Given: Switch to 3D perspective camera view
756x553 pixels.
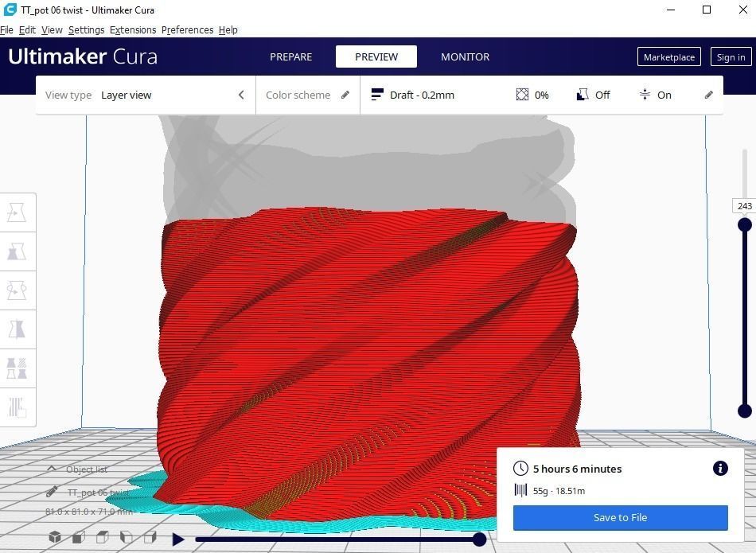Looking at the screenshot, I should click(x=54, y=537).
